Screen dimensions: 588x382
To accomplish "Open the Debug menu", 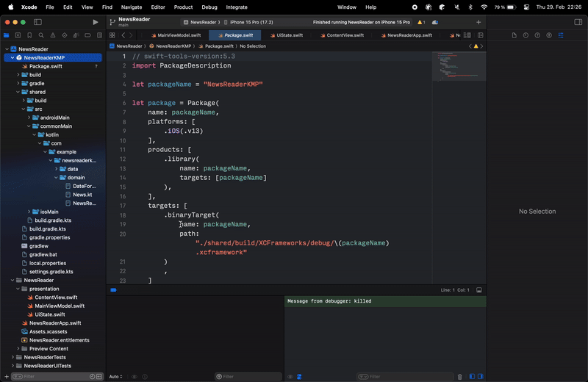I will pyautogui.click(x=209, y=7).
